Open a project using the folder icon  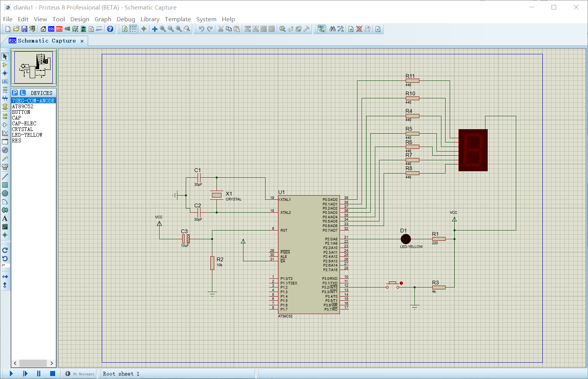coord(16,29)
